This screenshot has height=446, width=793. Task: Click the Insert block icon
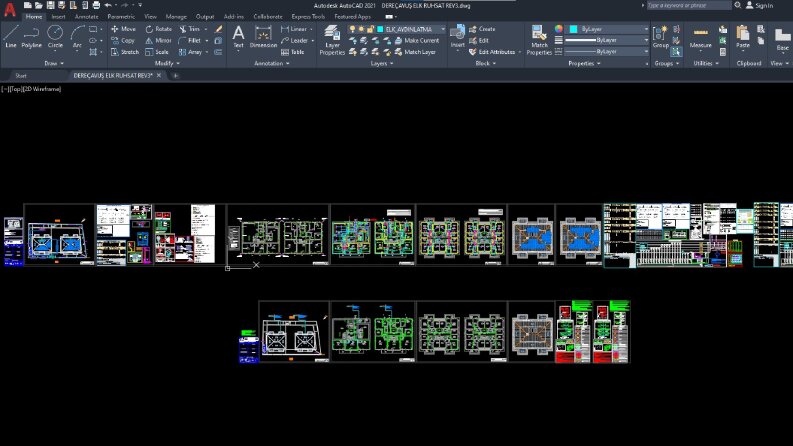point(457,36)
